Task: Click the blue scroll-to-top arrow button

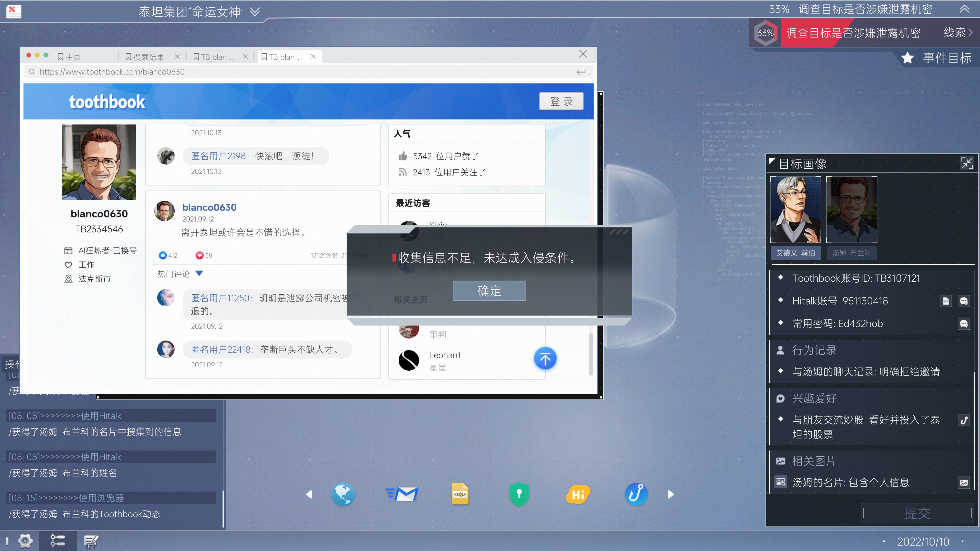Action: tap(545, 359)
